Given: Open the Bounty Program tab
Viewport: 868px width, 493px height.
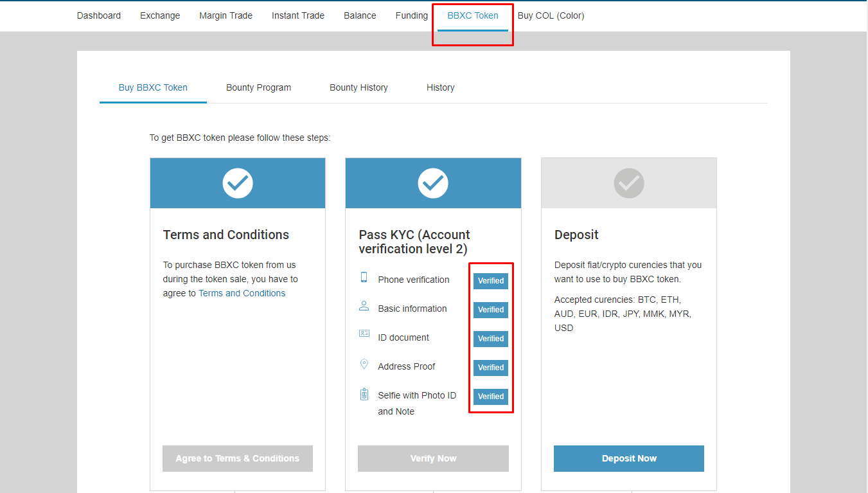Looking at the screenshot, I should [258, 87].
